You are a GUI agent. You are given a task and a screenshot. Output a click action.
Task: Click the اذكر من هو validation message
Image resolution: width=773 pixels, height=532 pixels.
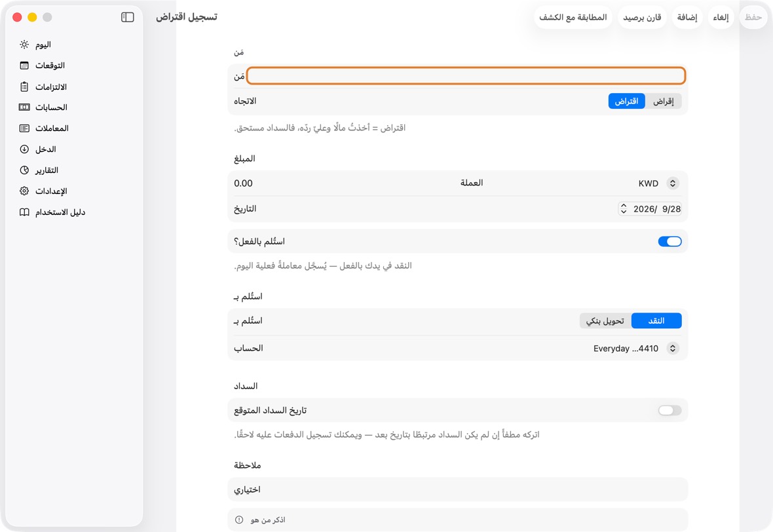(x=268, y=520)
